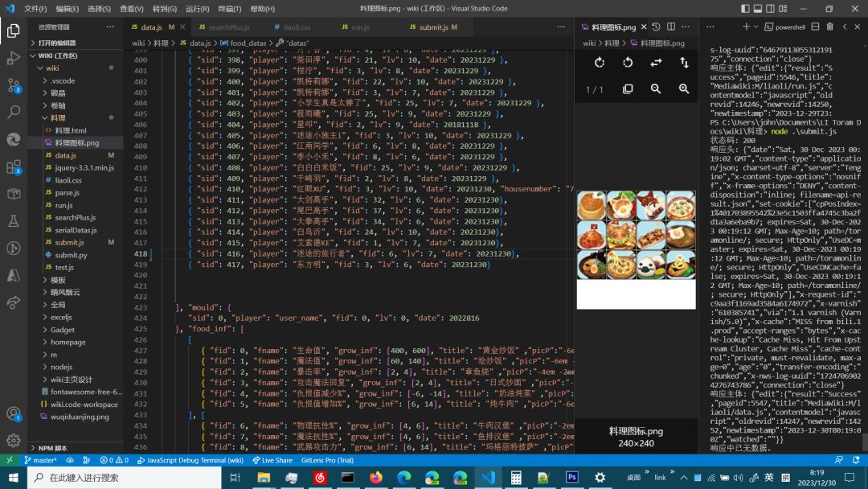Toggle primary side bar visibility

coord(746,9)
